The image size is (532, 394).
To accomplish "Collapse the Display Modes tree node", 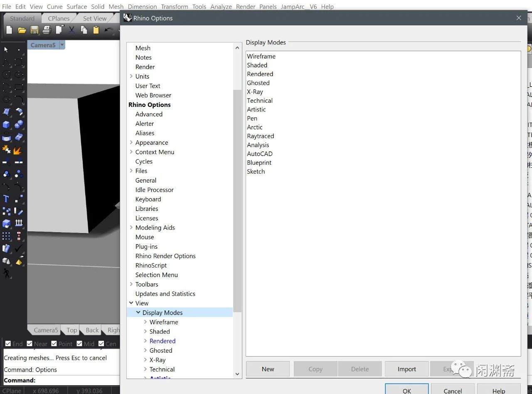I will pyautogui.click(x=138, y=312).
